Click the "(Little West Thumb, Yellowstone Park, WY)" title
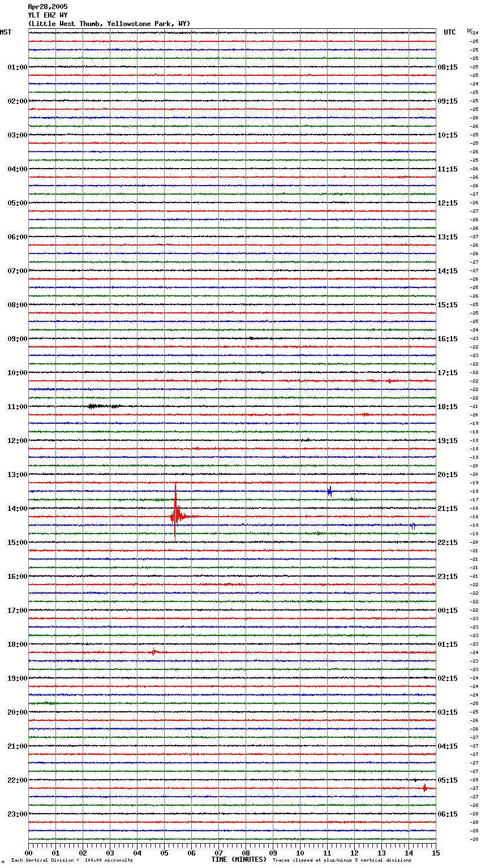 pyautogui.click(x=109, y=24)
